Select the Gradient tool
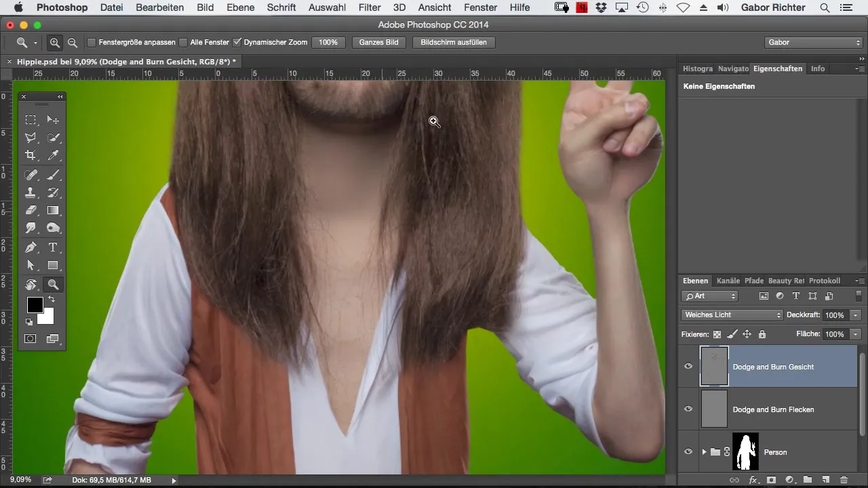The height and width of the screenshot is (488, 868). pos(53,210)
